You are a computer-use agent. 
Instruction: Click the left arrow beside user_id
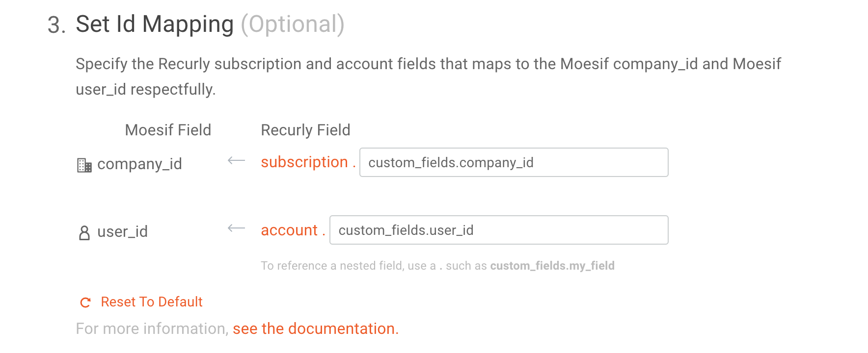tap(236, 228)
